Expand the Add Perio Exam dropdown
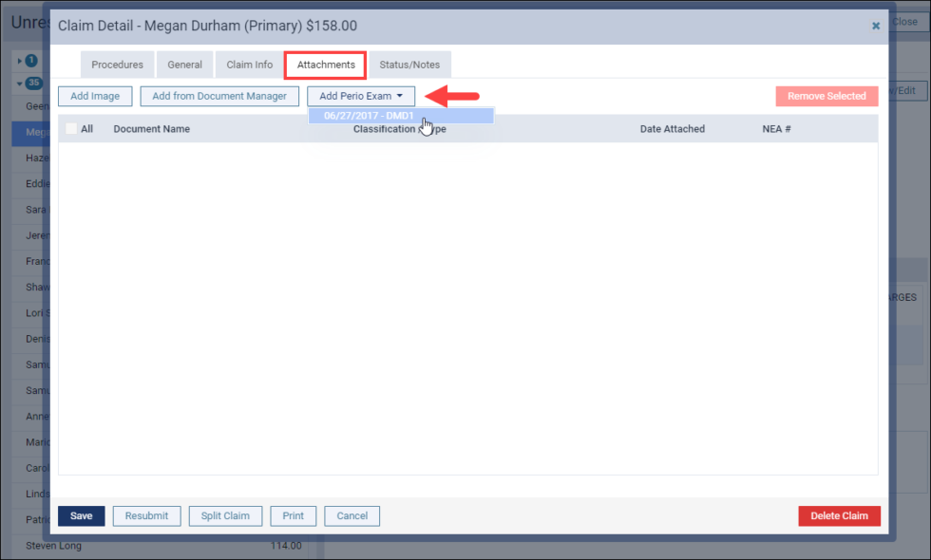This screenshot has width=931, height=560. click(361, 96)
